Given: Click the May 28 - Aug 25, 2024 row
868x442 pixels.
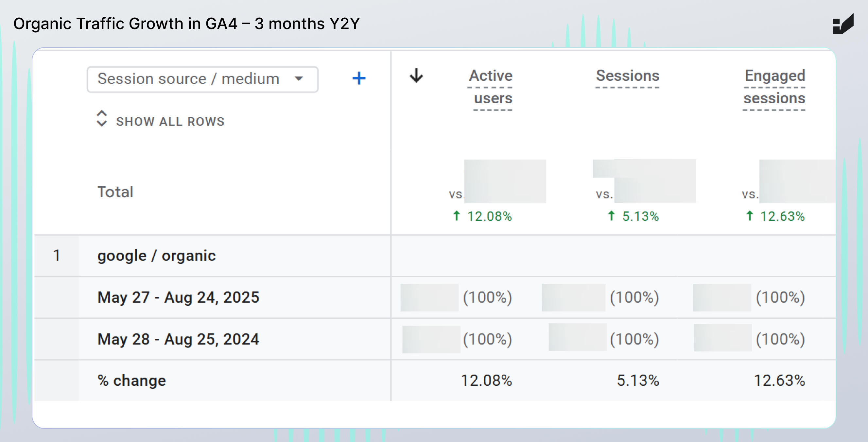Looking at the screenshot, I should point(178,339).
